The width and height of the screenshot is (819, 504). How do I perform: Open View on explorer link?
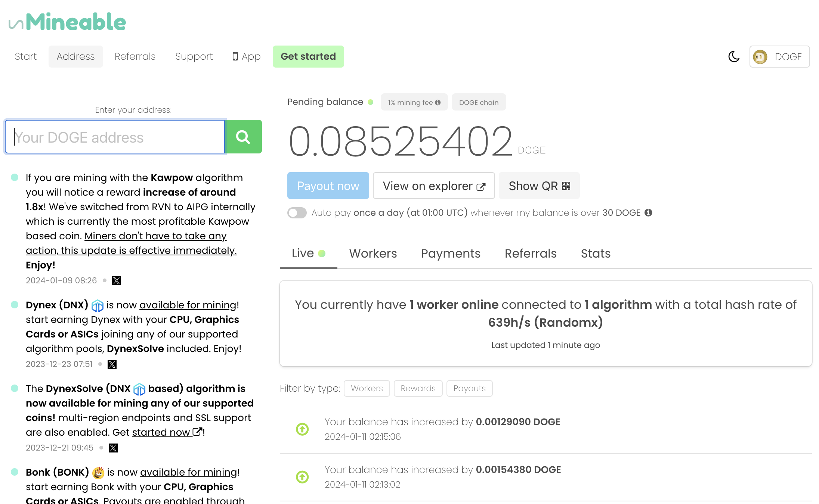(433, 186)
